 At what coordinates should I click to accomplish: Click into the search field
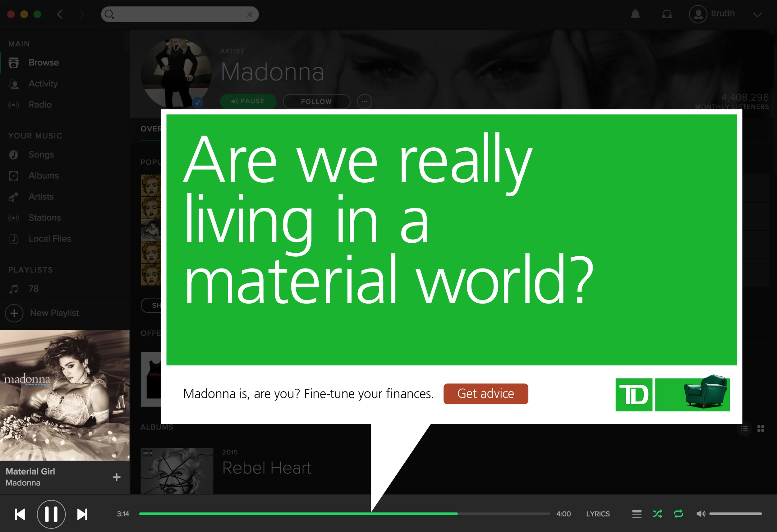180,14
